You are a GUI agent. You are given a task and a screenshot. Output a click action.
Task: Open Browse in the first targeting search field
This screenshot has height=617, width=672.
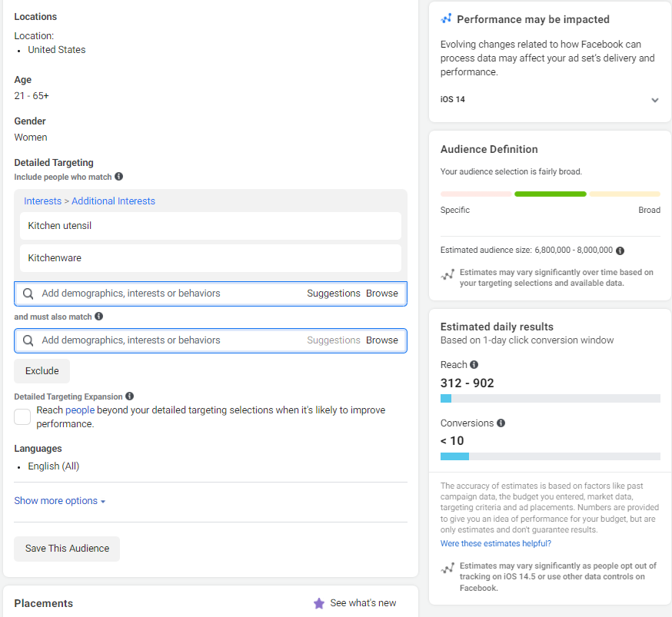pos(382,294)
